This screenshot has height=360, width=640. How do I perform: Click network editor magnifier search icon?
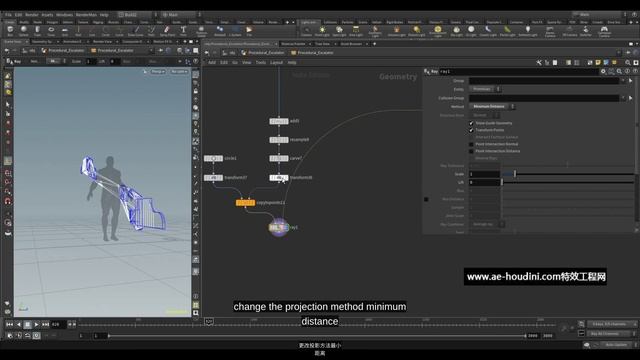(x=628, y=62)
